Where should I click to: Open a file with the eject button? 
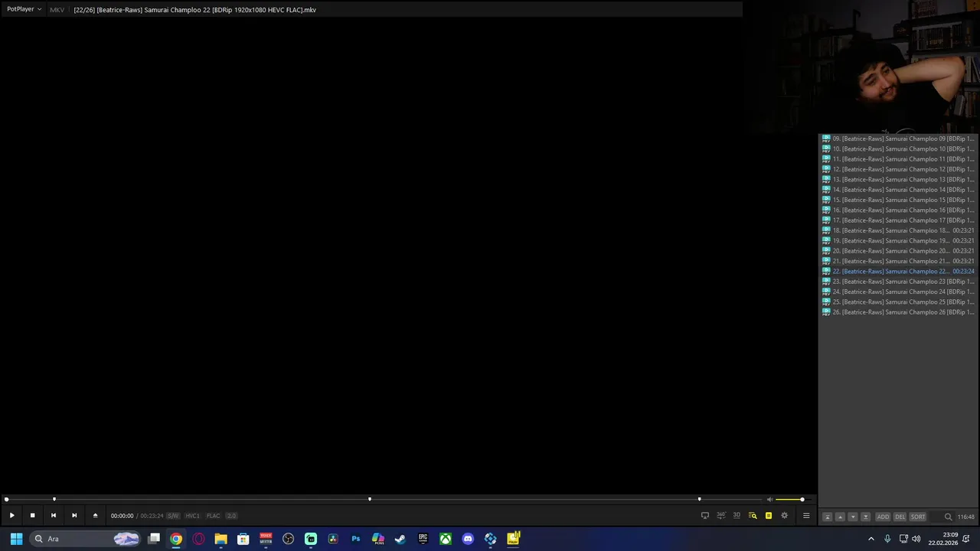95,516
